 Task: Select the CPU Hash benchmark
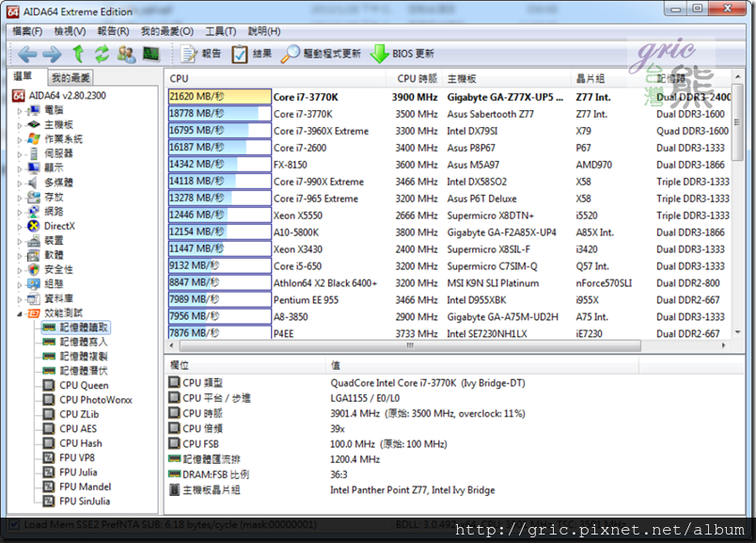click(72, 443)
